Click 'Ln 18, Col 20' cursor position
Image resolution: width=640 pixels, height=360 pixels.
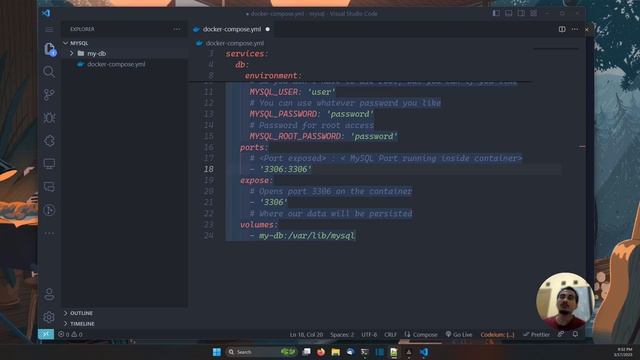pyautogui.click(x=306, y=334)
